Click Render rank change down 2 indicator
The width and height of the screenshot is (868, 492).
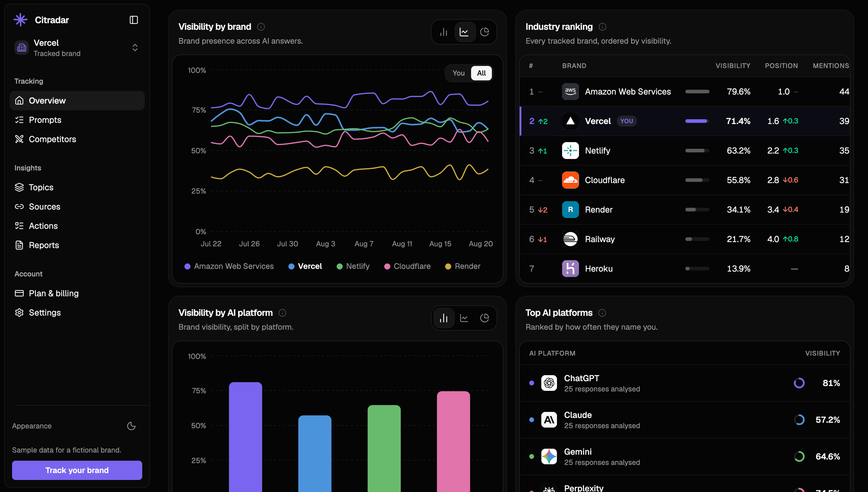pos(543,210)
